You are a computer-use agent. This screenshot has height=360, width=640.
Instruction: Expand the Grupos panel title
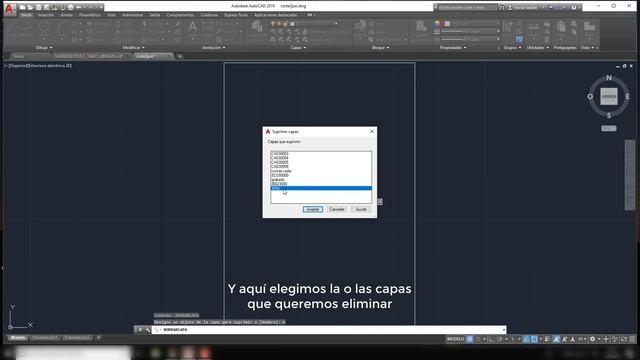512,48
